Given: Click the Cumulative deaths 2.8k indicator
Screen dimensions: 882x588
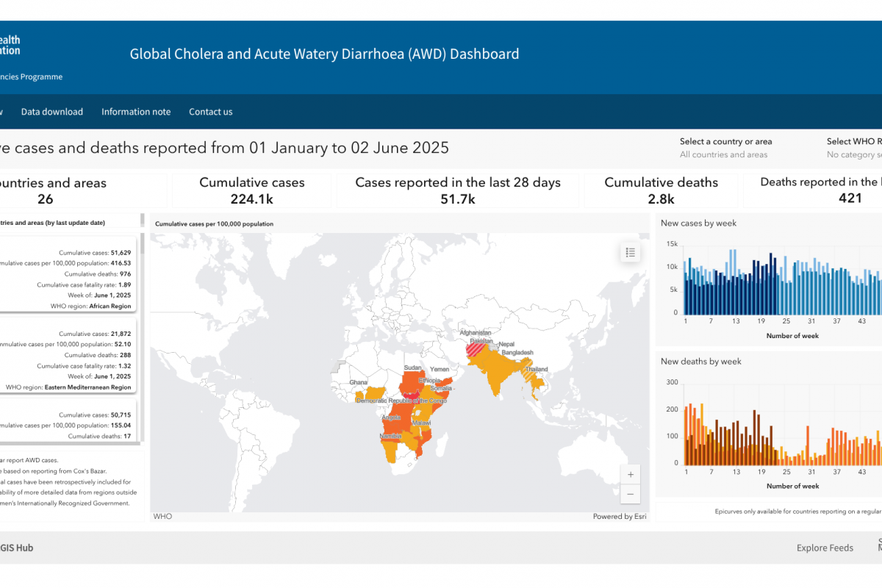Looking at the screenshot, I should 661,190.
